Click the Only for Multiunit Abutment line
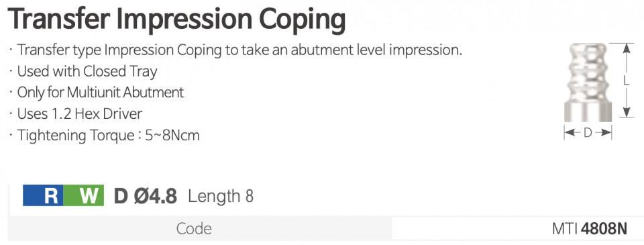644x245 pixels. pos(100,93)
